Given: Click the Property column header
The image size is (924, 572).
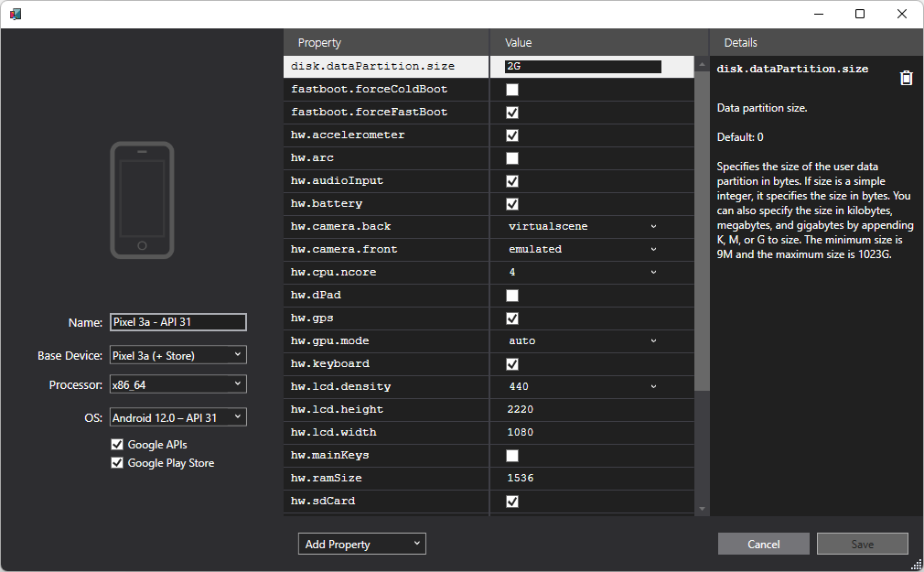Looking at the screenshot, I should tap(319, 43).
